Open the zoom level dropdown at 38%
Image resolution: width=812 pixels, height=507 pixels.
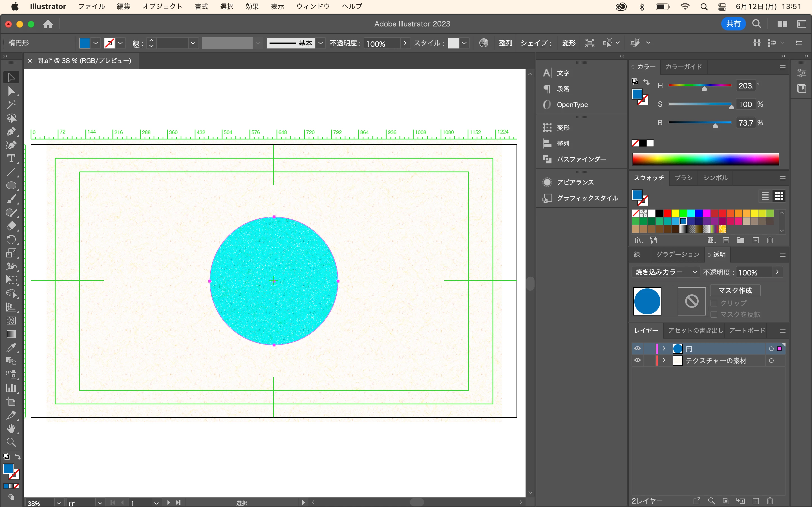click(59, 503)
